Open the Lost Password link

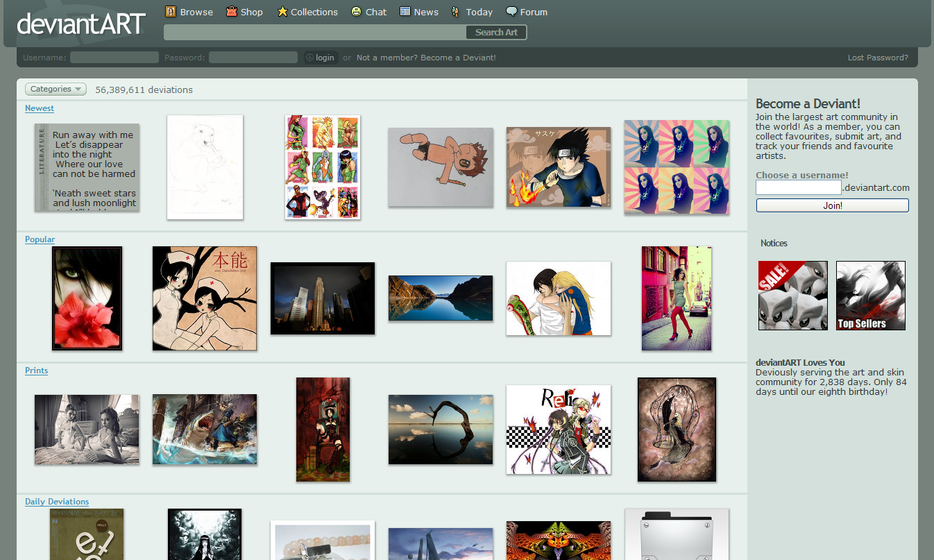(x=878, y=58)
